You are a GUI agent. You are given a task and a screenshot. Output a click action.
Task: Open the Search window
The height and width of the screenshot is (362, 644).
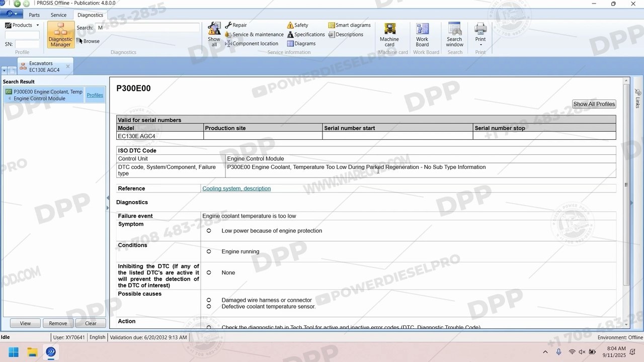[454, 35]
